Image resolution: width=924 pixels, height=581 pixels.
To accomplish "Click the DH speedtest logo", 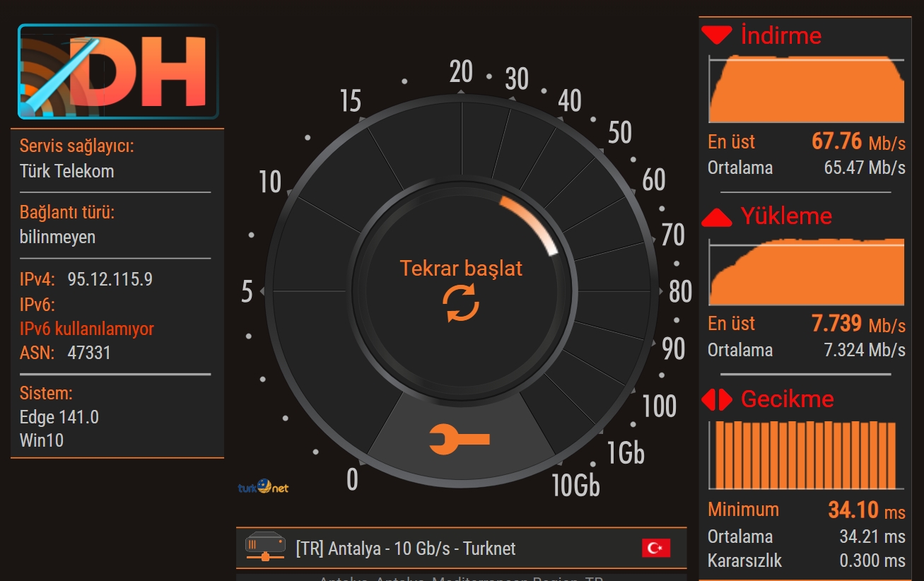I will [x=118, y=71].
